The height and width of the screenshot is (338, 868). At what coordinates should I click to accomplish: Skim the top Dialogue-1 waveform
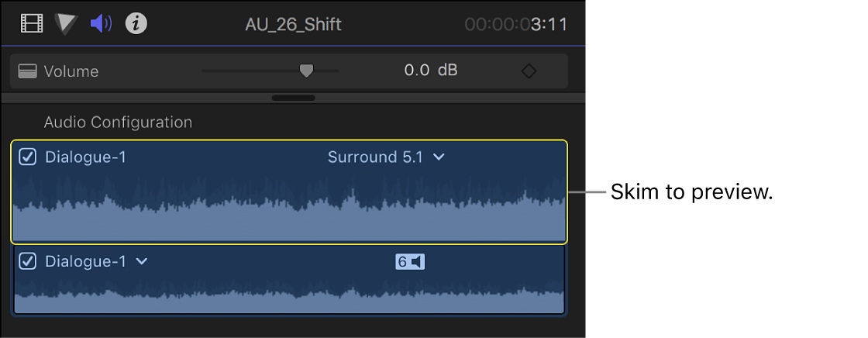click(288, 209)
